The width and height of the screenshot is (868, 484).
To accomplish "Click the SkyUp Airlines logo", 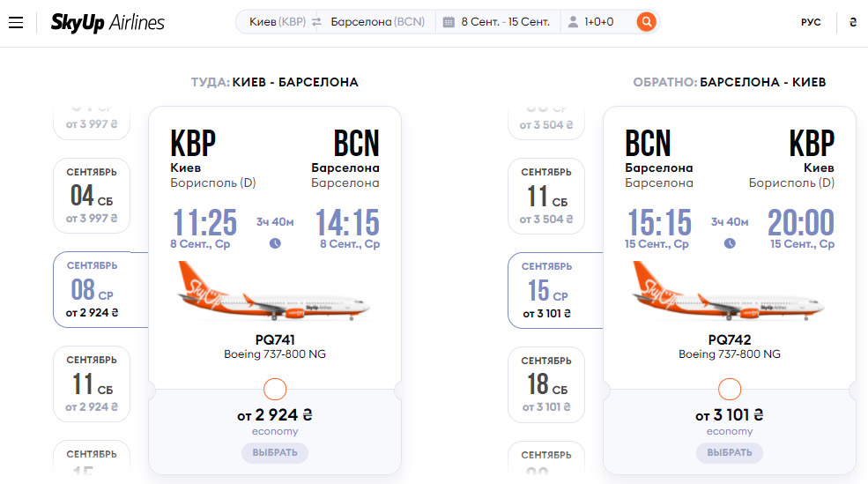I will coord(108,23).
